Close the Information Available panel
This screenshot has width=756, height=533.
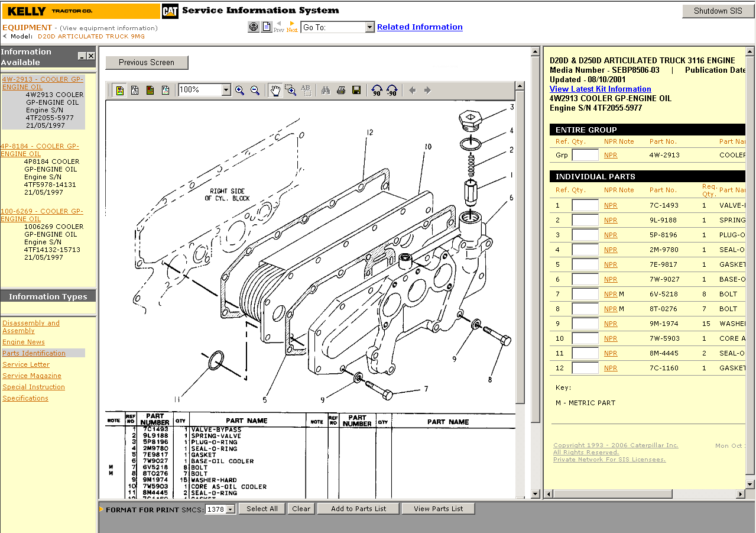click(x=91, y=56)
